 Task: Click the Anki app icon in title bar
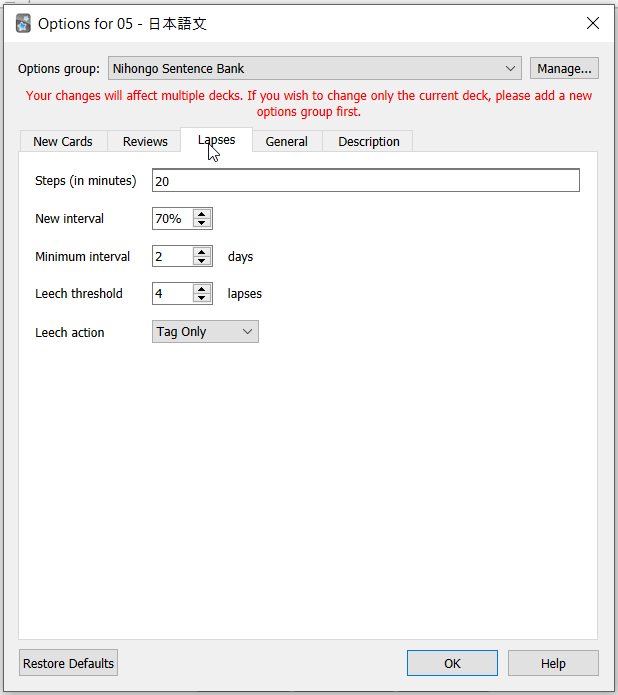[23, 23]
